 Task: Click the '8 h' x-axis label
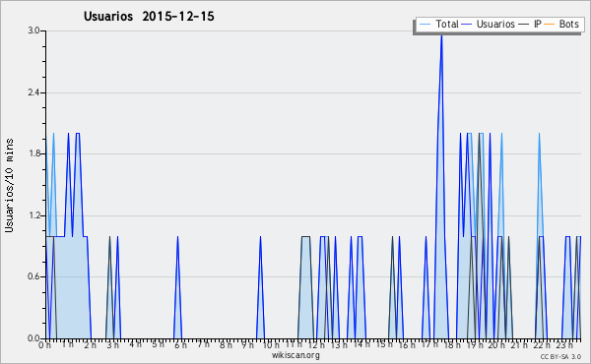[226, 345]
